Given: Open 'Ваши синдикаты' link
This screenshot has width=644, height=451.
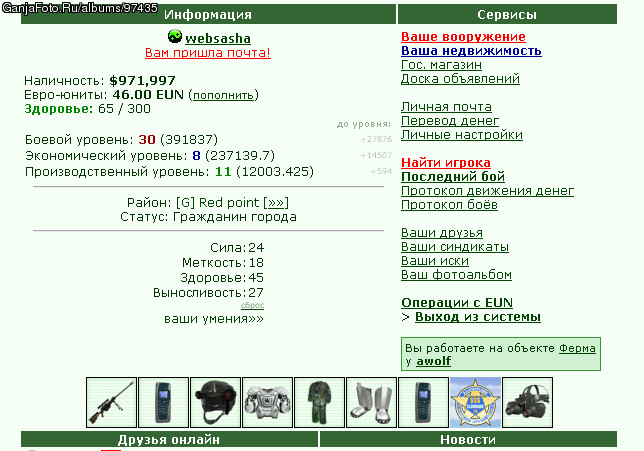Looking at the screenshot, I should coord(455,247).
